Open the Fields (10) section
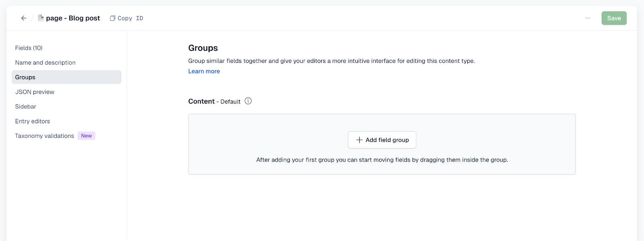Screen dimensions: 644x241 pyautogui.click(x=29, y=48)
